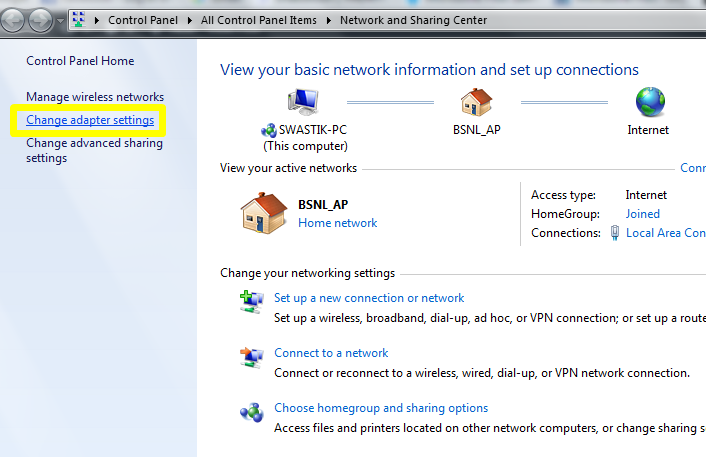Expand arrow after Control Panel breadcrumb
The height and width of the screenshot is (457, 706).
[x=190, y=20]
